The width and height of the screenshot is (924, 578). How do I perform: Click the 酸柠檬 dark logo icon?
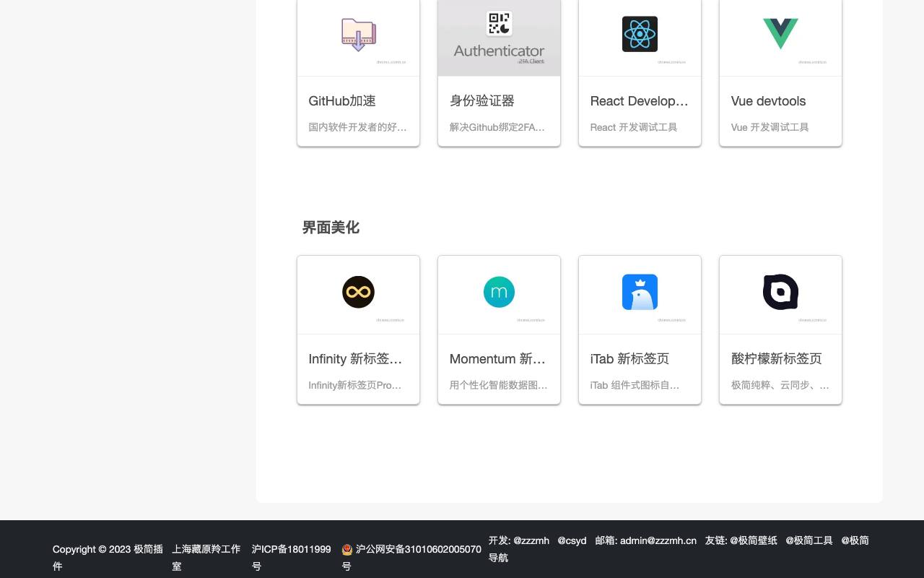pos(780,292)
